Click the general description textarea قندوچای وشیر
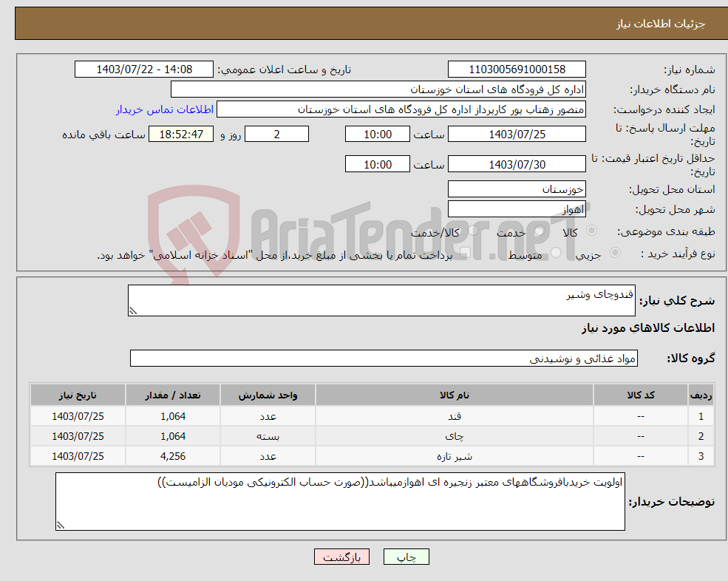 coord(381,301)
